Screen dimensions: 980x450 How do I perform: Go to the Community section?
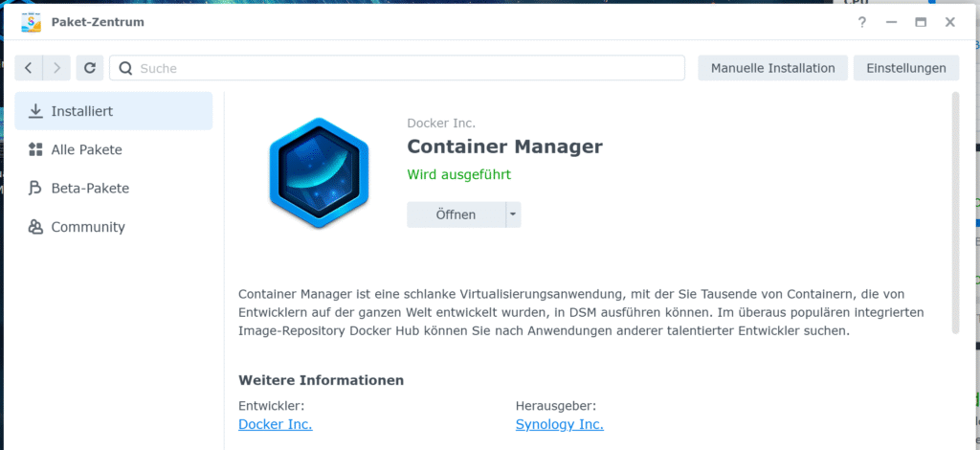[88, 227]
